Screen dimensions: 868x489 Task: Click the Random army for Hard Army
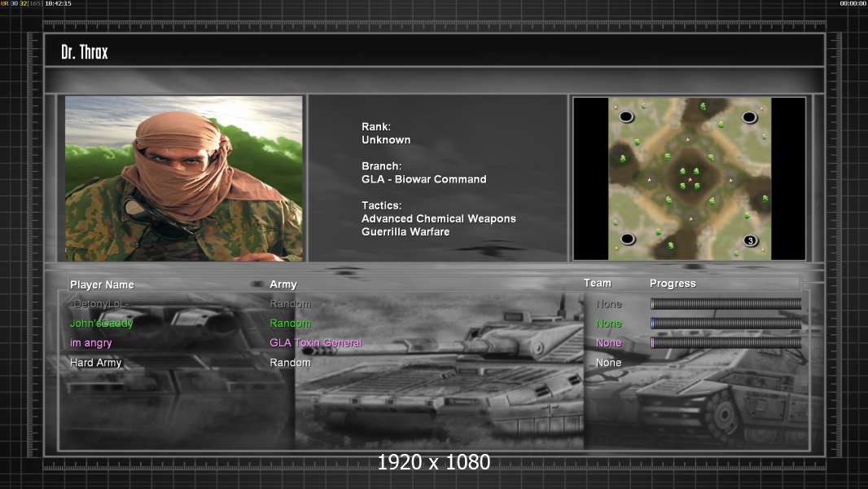(x=290, y=363)
